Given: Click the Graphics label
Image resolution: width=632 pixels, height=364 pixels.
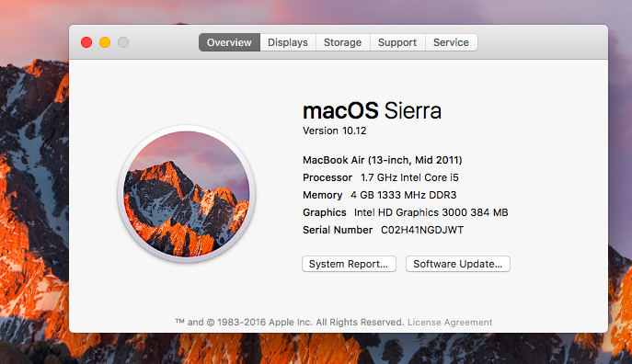Looking at the screenshot, I should [325, 212].
